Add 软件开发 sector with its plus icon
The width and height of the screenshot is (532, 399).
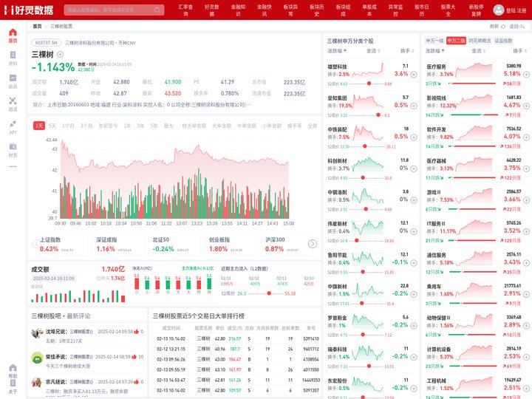tap(526, 137)
